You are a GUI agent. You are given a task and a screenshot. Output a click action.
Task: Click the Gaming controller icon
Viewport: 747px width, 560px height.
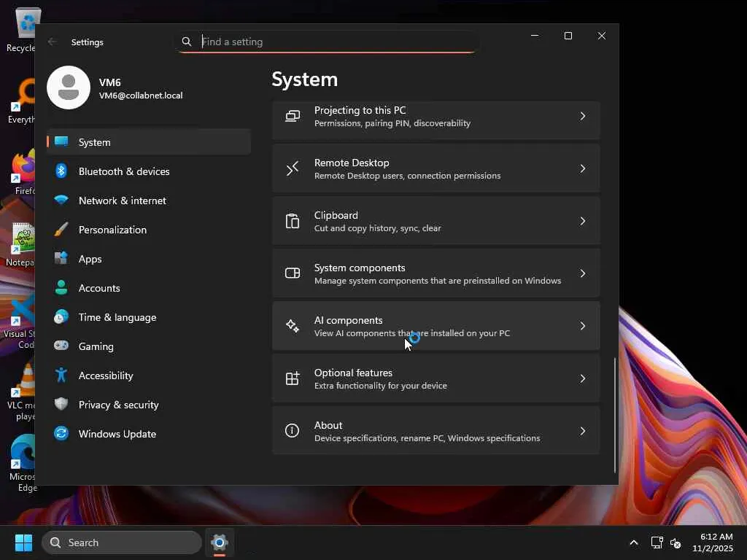coord(61,346)
